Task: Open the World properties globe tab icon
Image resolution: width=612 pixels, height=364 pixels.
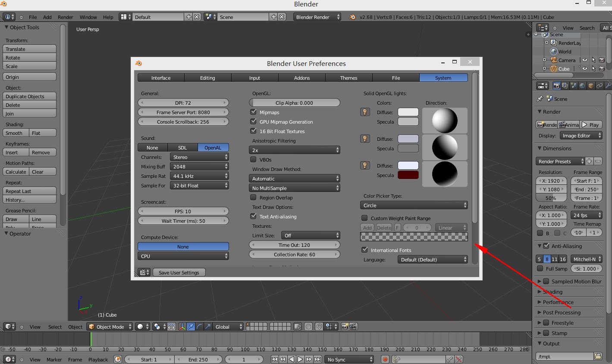Action: (582, 86)
